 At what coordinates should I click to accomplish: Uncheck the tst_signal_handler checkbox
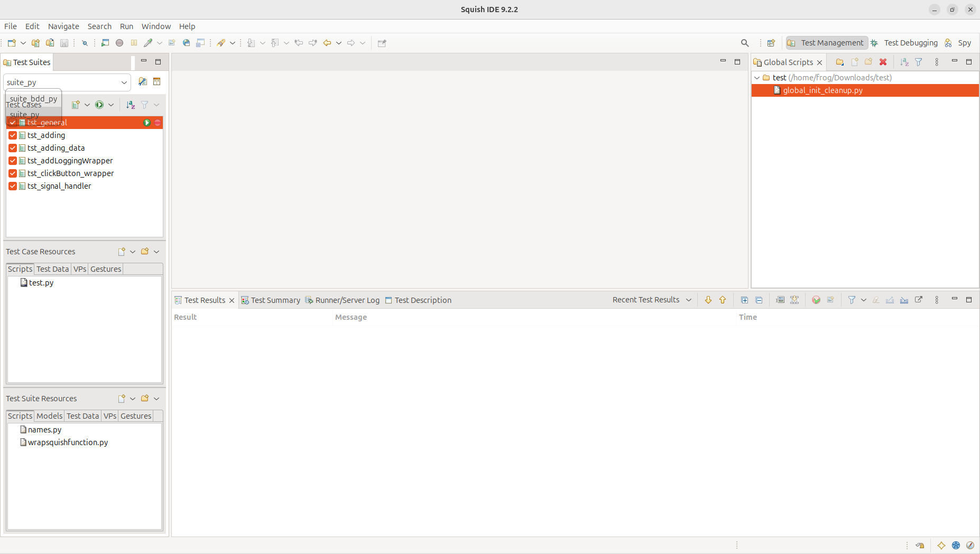click(x=13, y=186)
